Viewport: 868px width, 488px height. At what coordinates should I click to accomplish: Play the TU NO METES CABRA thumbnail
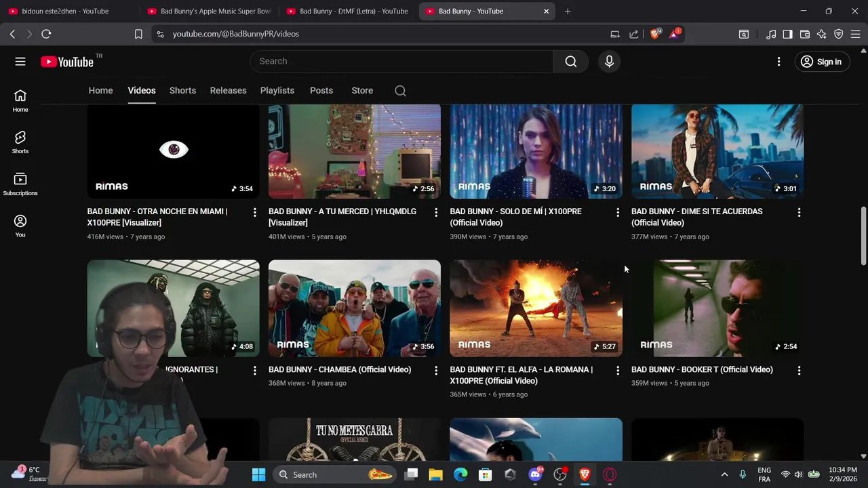click(355, 440)
